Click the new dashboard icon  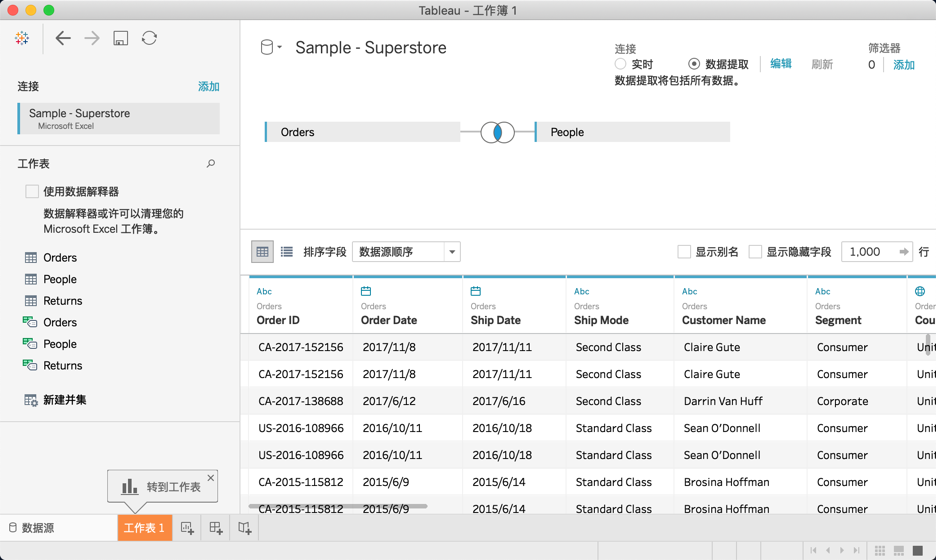[x=215, y=528]
